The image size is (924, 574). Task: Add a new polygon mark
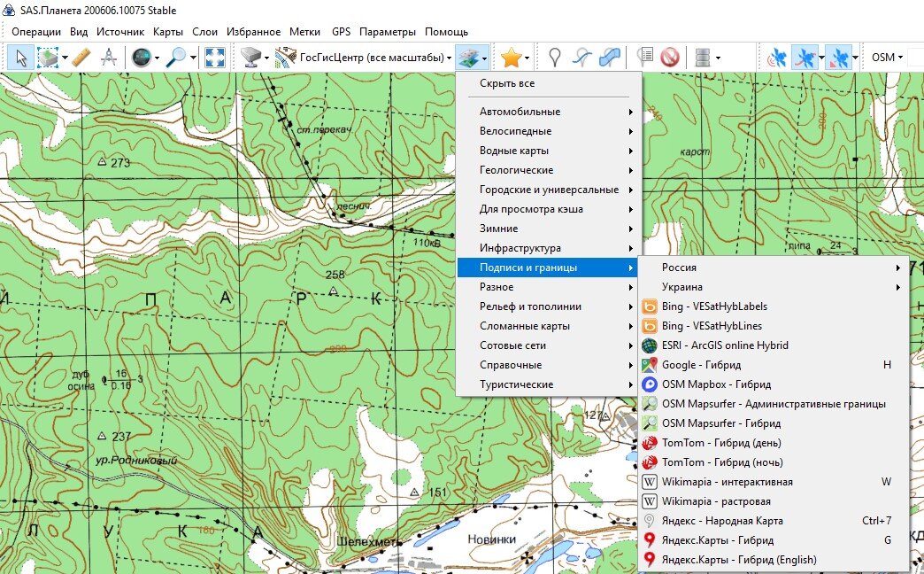(609, 58)
